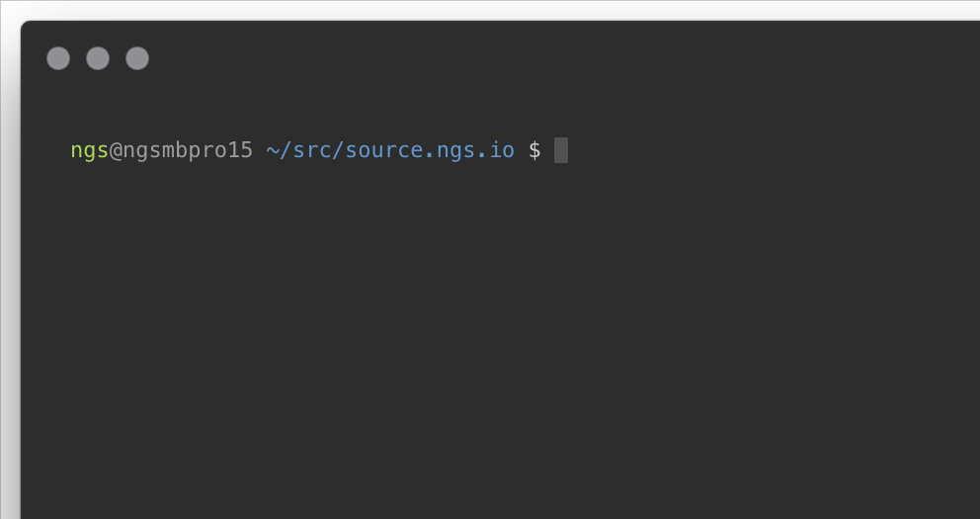
Task: Click the digits "15" in the hostname
Action: click(240, 150)
